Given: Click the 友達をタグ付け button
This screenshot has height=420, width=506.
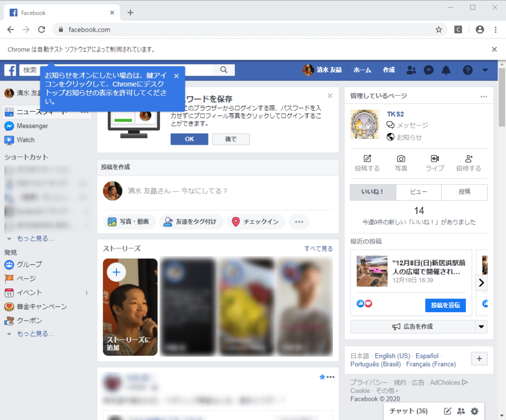Looking at the screenshot, I should pos(191,222).
